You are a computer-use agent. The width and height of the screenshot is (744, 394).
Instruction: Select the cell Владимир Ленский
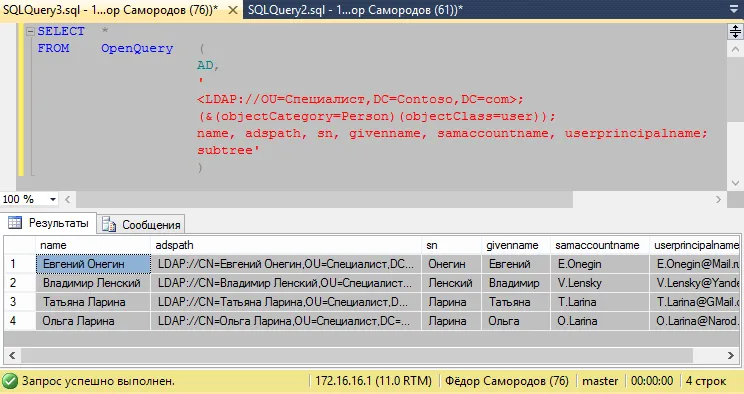93,283
